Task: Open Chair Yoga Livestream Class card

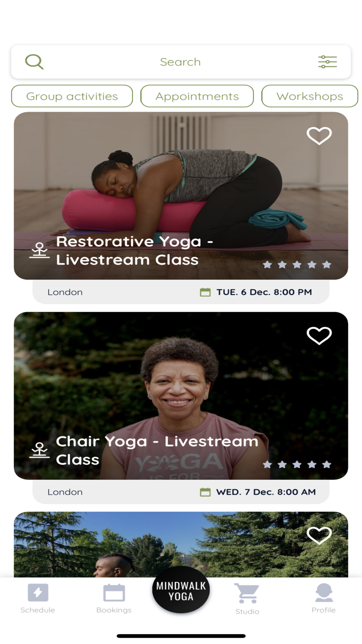Action: tap(181, 396)
